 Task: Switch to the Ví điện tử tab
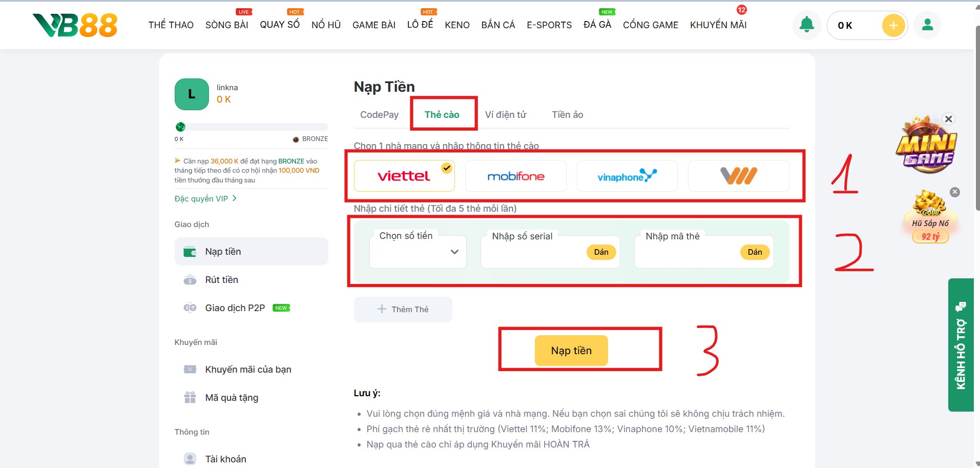(505, 114)
